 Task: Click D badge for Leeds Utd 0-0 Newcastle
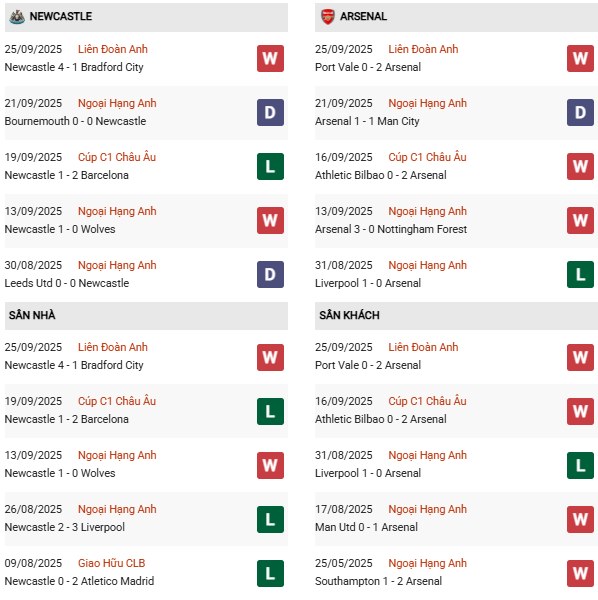pos(270,274)
